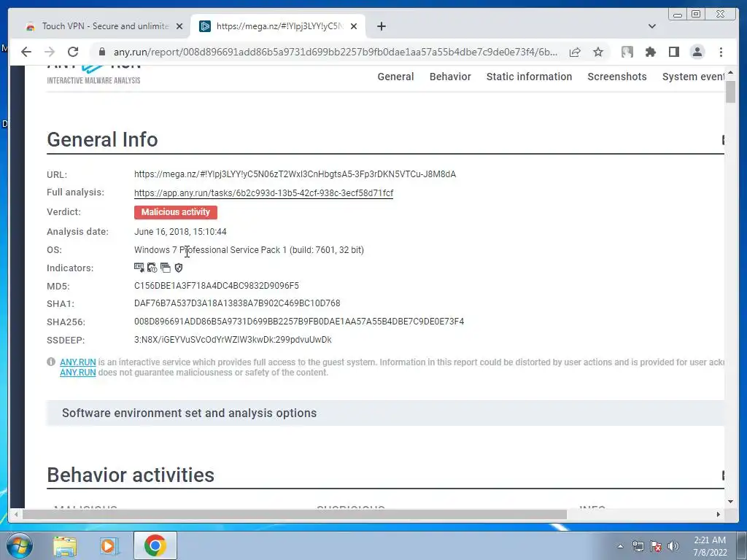747x560 pixels.
Task: Select the mega.nz report tab
Action: (278, 26)
